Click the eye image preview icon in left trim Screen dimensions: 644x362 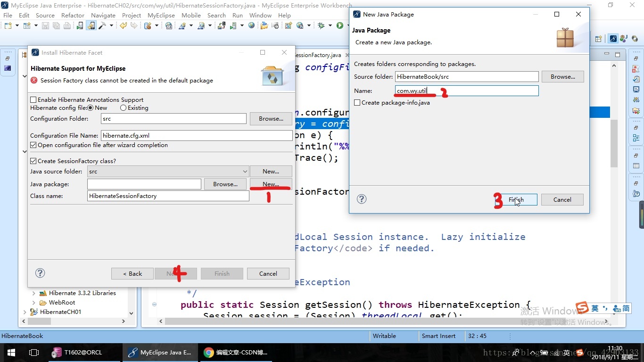pos(8,68)
